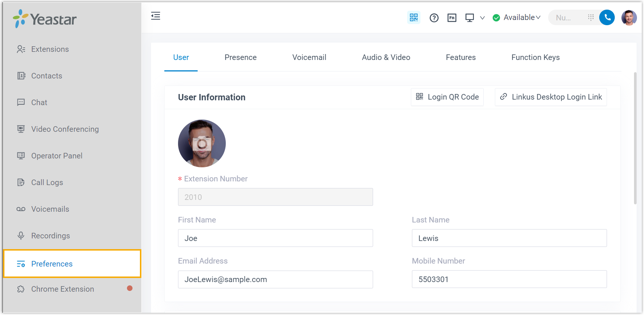Click the Mobile Number field showing 5503301

pos(509,279)
